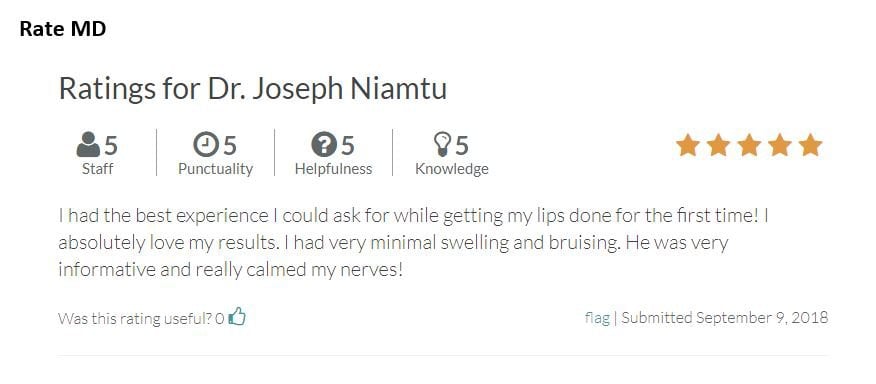Click the fourth orange star
This screenshot has height=384, width=876.
click(x=780, y=145)
